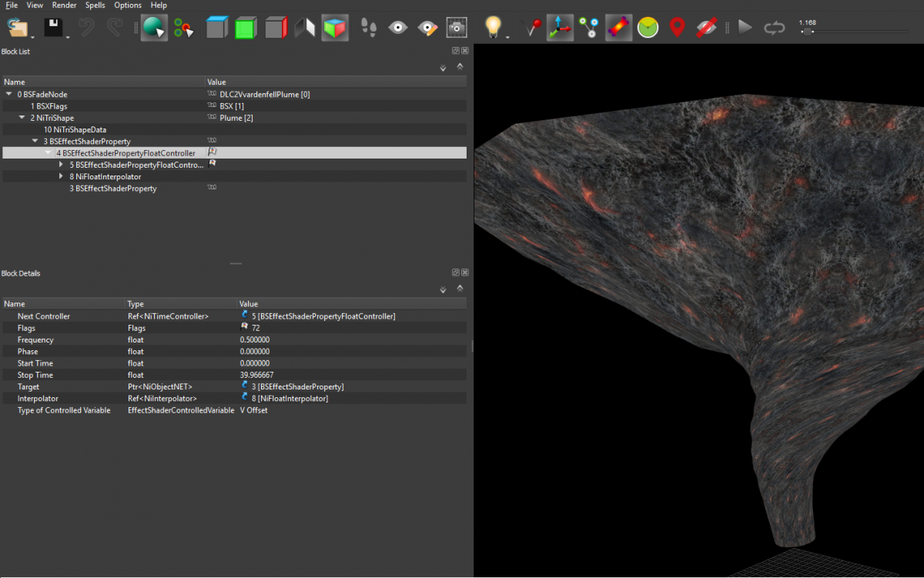Open the Load file folder icon
Screen dimensions: 924x578
(x=18, y=28)
